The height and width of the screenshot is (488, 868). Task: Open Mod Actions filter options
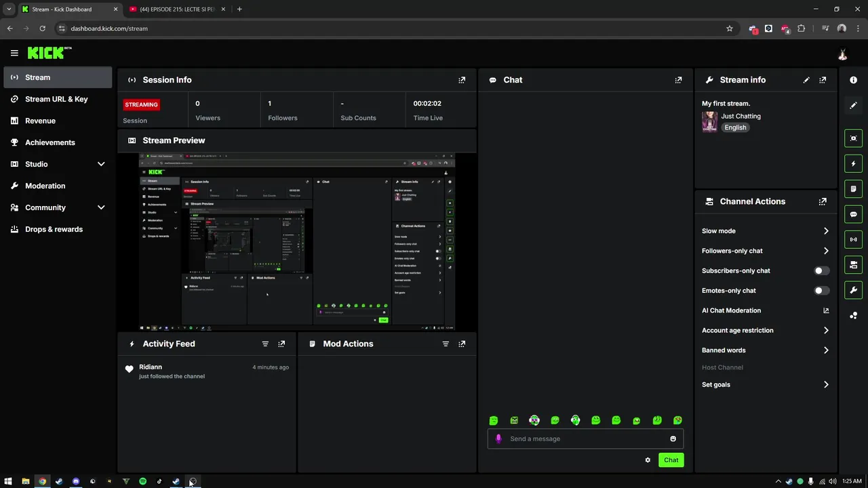pyautogui.click(x=446, y=344)
